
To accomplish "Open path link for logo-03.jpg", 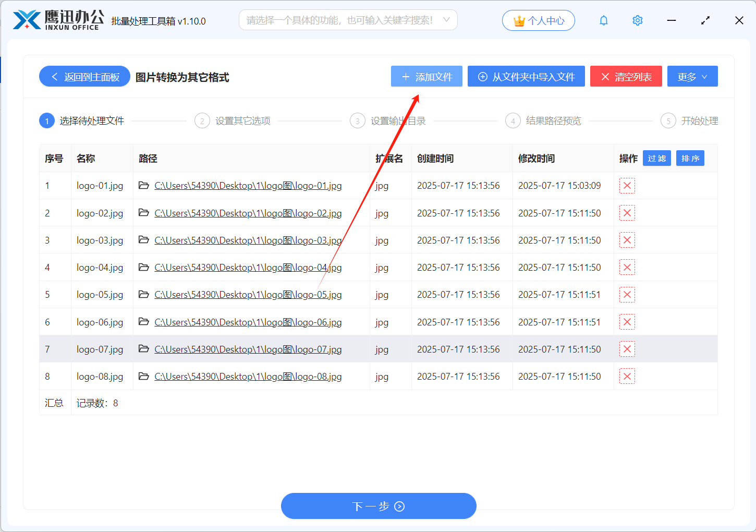I will point(248,240).
